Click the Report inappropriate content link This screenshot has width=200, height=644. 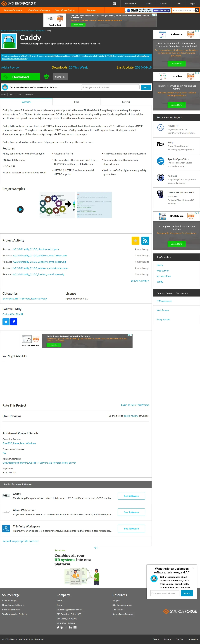click(21, 541)
